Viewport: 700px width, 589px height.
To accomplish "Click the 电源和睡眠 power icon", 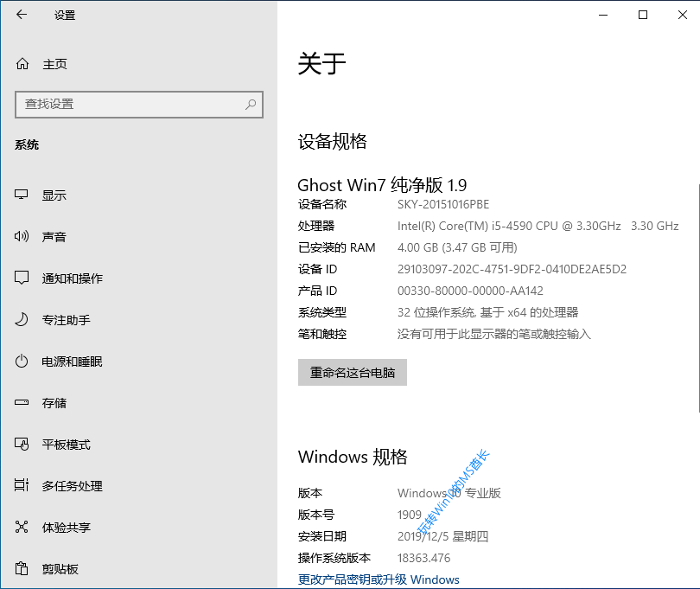I will tap(22, 361).
